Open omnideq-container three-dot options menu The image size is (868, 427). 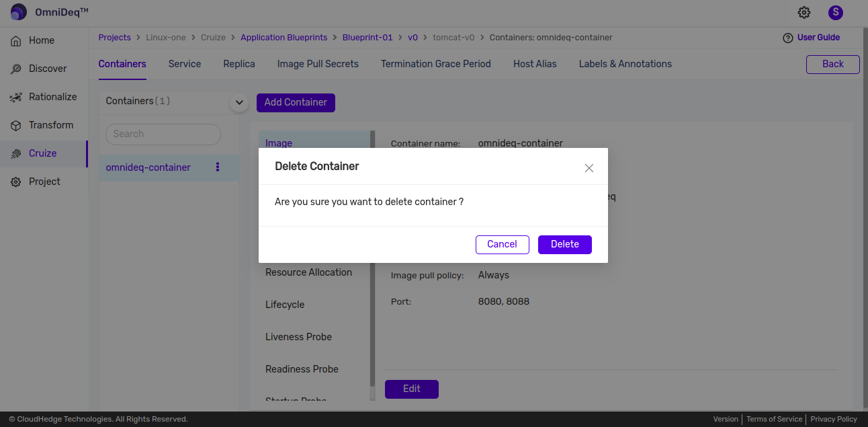(x=217, y=167)
